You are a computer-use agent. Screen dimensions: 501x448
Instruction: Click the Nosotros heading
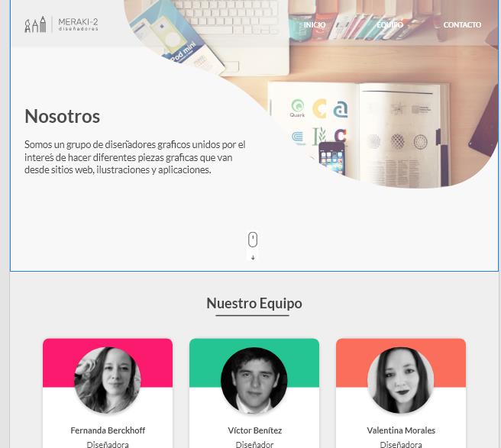point(63,116)
